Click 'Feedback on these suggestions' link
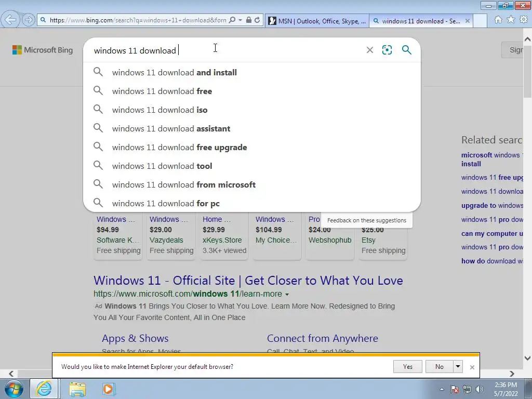Image resolution: width=532 pixels, height=399 pixels. point(366,220)
